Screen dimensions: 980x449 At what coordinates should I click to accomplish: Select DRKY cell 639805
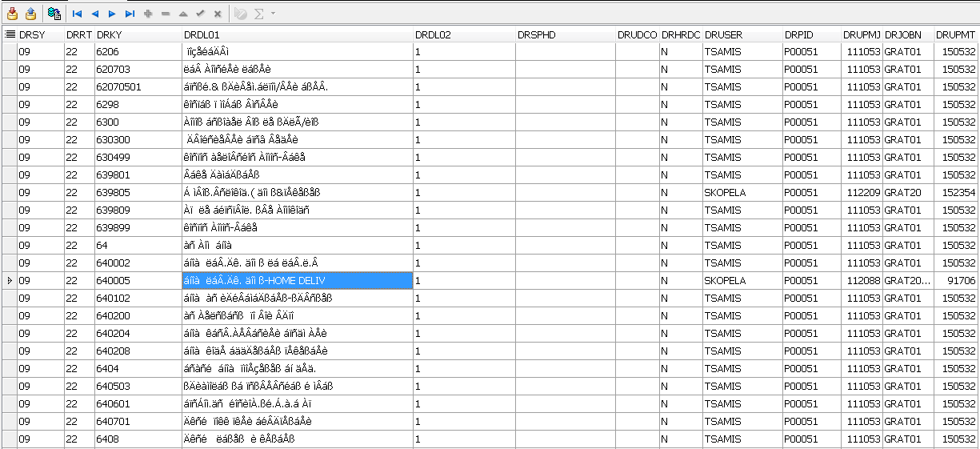tap(138, 193)
